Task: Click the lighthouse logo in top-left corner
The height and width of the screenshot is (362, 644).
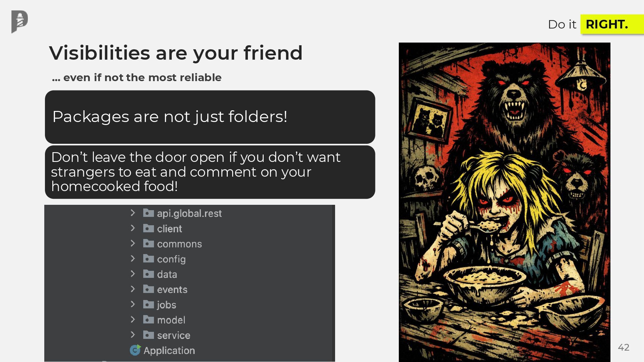Action: click(19, 21)
